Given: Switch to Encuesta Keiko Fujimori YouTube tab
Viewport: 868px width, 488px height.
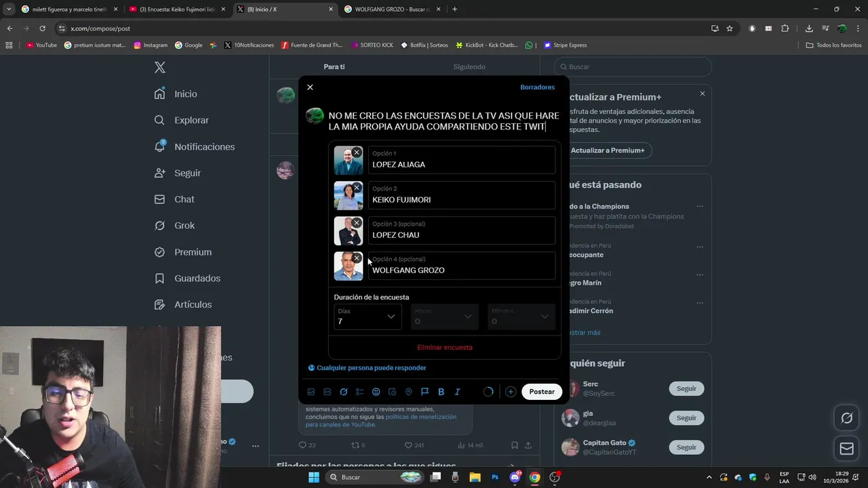Looking at the screenshot, I should [177, 9].
